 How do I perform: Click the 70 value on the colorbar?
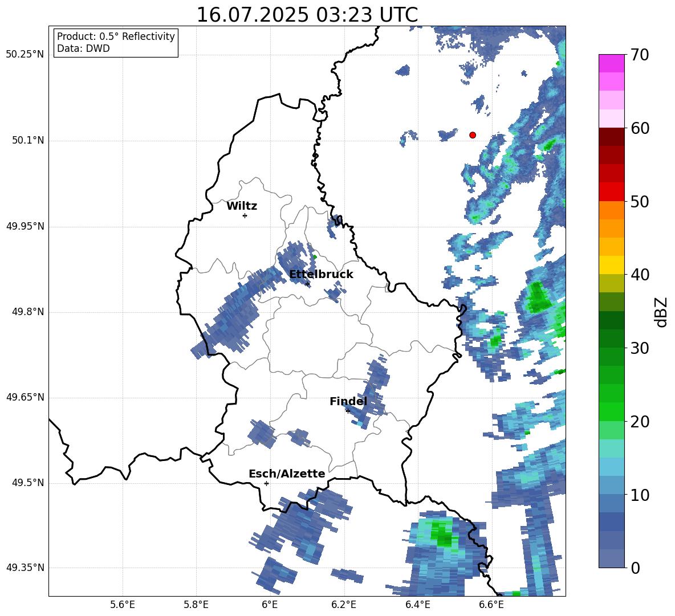pos(640,55)
